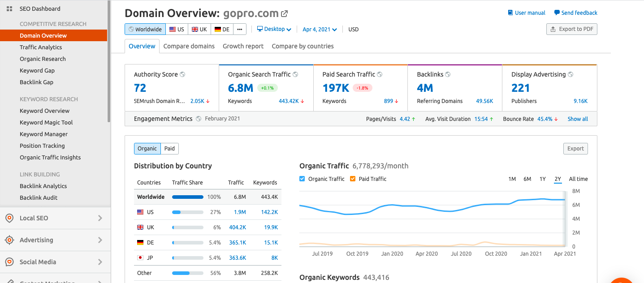Click the globe icon next to Paid Search Traffic
Screen dimensions: 644x283
coord(380,74)
